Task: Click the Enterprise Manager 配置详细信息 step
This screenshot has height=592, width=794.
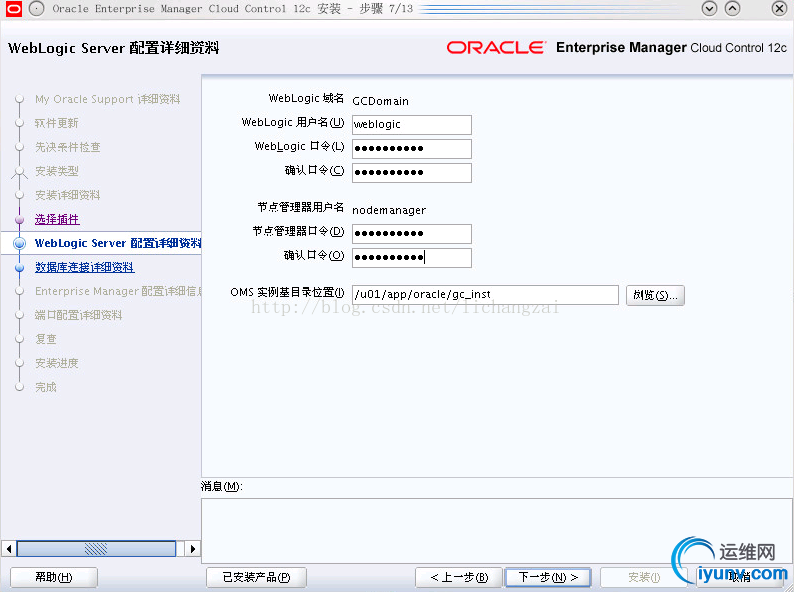Action: [117, 291]
